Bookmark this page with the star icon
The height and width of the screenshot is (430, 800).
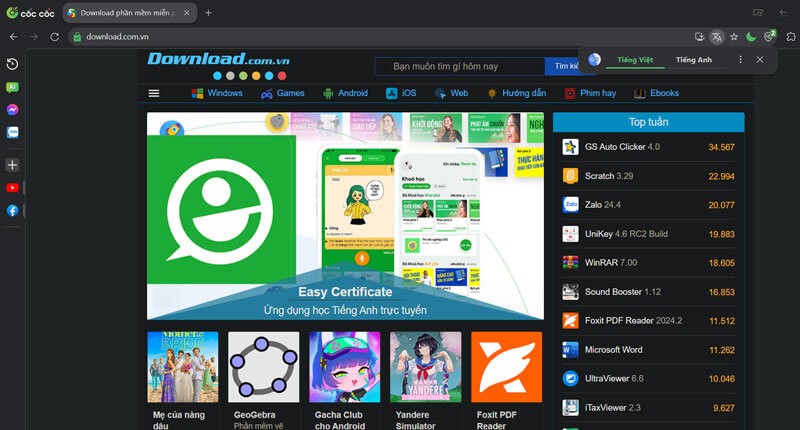(733, 37)
